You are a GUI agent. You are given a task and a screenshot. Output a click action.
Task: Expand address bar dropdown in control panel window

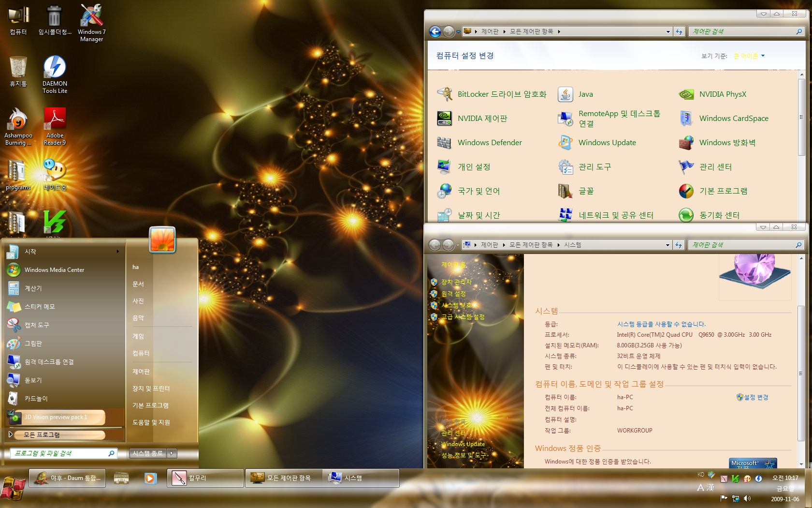[668, 31]
